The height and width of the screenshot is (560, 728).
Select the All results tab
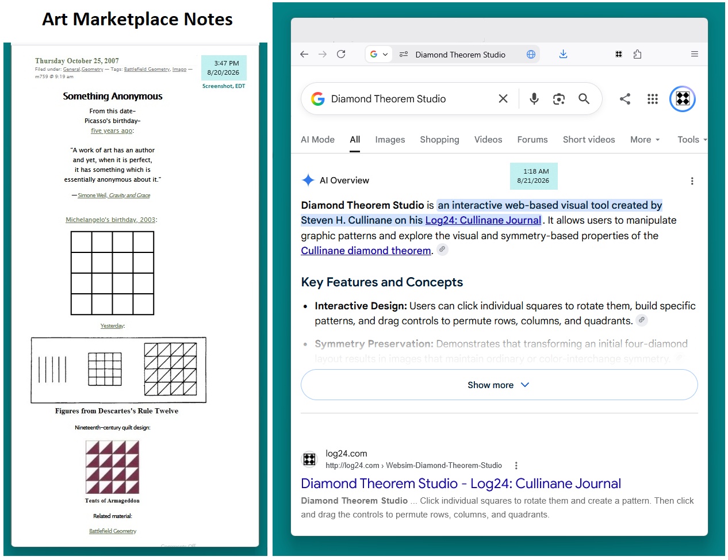pyautogui.click(x=355, y=140)
